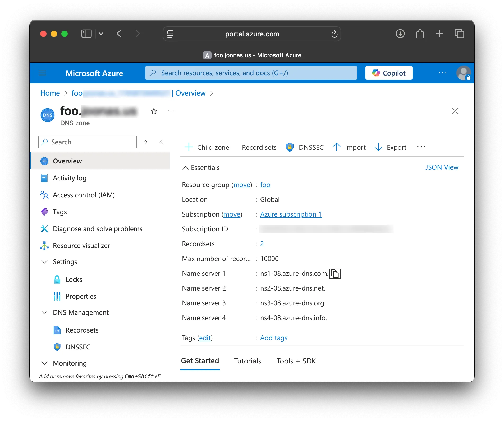Add a Child zone
Screen dimensions: 504x421
point(207,147)
